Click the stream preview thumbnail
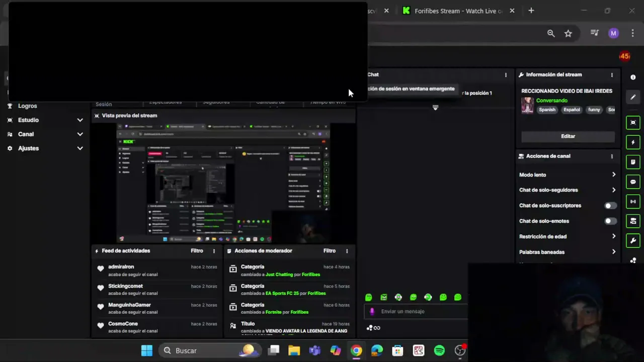Screen dimensions: 644x362 click(223, 183)
